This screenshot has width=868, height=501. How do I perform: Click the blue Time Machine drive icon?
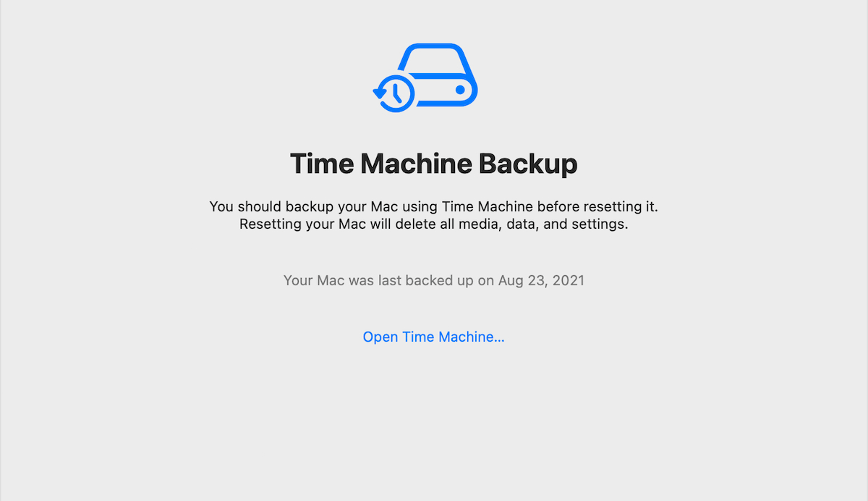(425, 78)
